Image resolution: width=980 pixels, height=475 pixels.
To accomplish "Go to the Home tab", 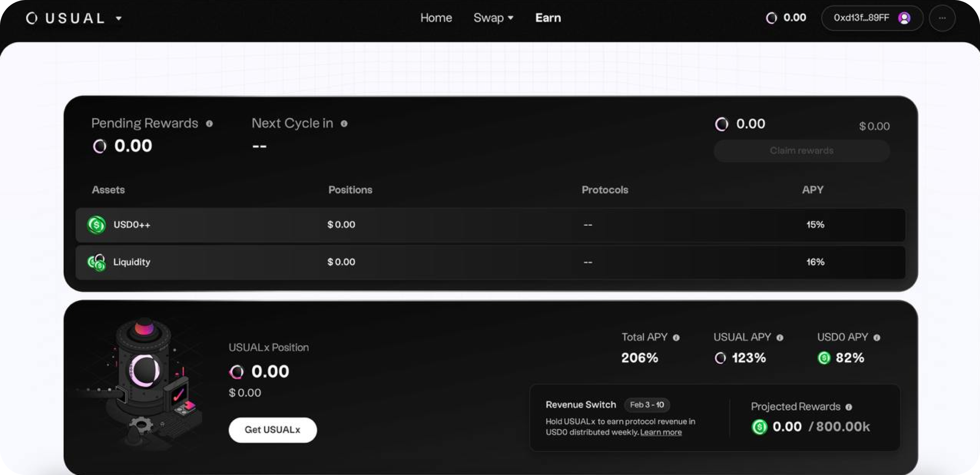I will pos(436,18).
